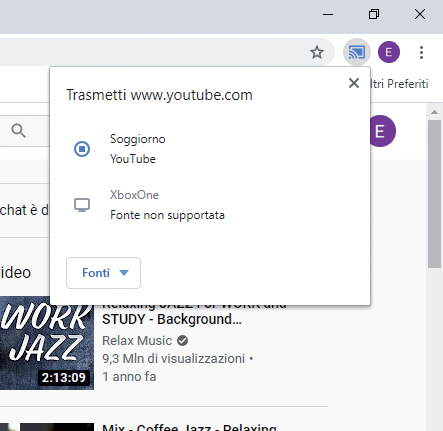
Task: Close the Trasmetti cast dialog
Action: [x=354, y=83]
